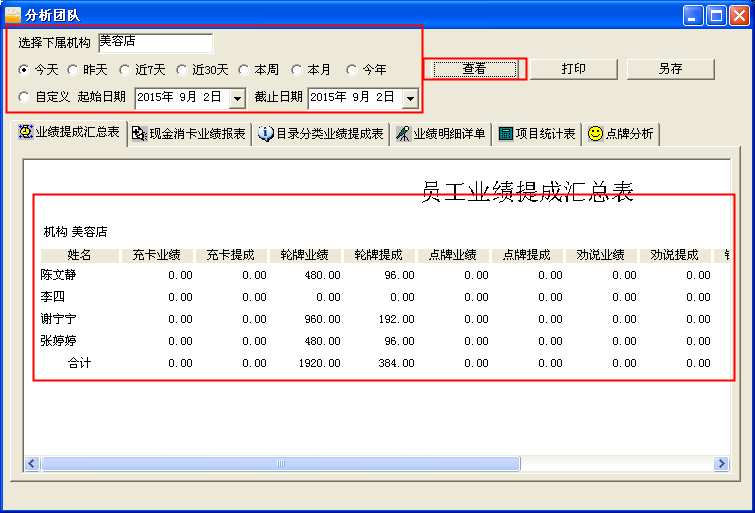The width and height of the screenshot is (755, 513).
Task: Open the 业绩明细详单 tab
Action: pos(441,133)
